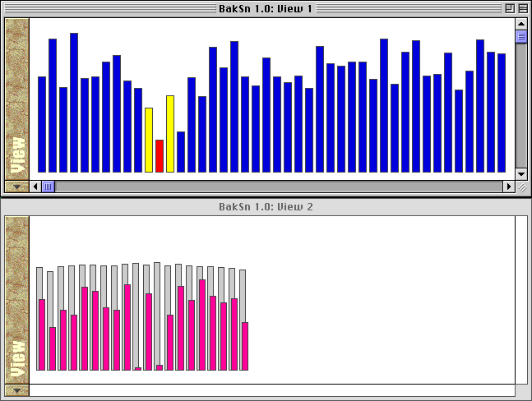Screen dimensions: 532x401
Task: Select the red bar in View 1
Action: click(x=160, y=156)
